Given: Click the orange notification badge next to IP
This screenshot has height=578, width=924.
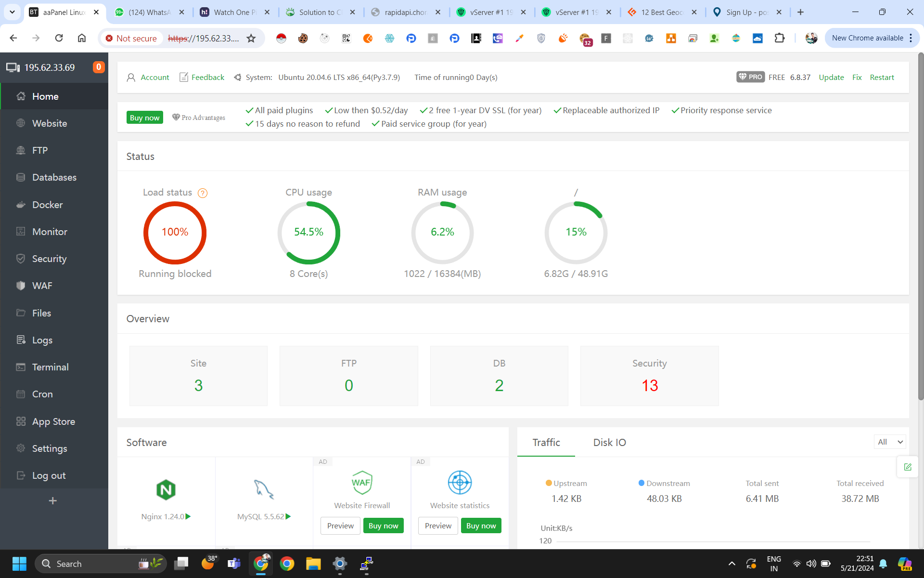Looking at the screenshot, I should point(98,67).
